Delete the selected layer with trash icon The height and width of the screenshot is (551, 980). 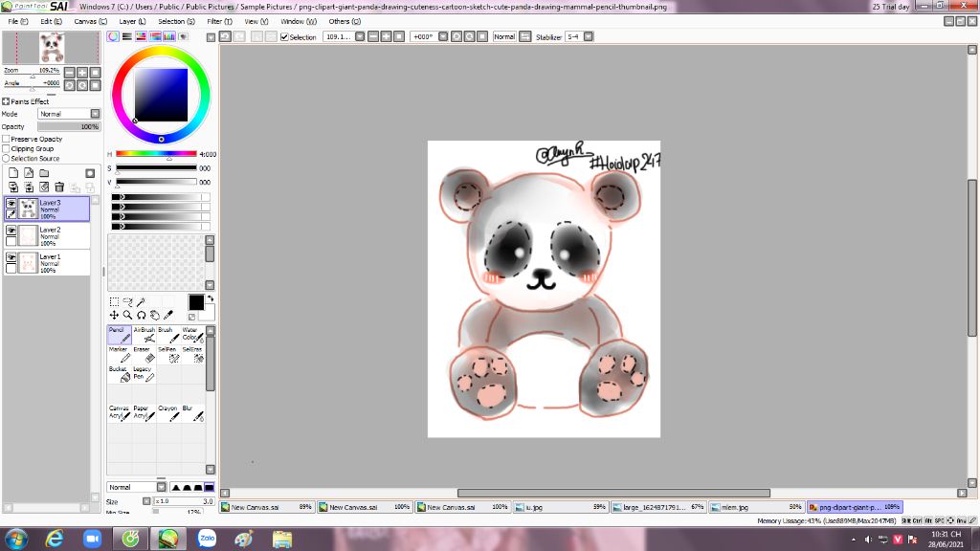point(59,187)
